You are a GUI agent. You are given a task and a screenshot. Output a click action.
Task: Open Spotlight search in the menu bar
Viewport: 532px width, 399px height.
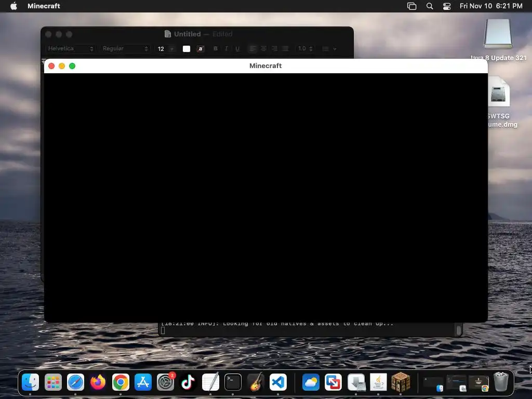point(430,6)
